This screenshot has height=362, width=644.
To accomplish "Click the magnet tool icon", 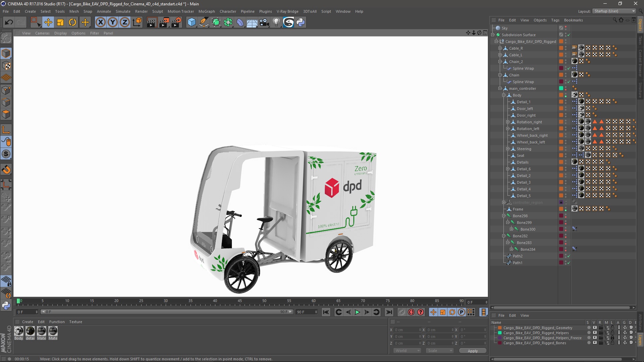I will (x=6, y=170).
